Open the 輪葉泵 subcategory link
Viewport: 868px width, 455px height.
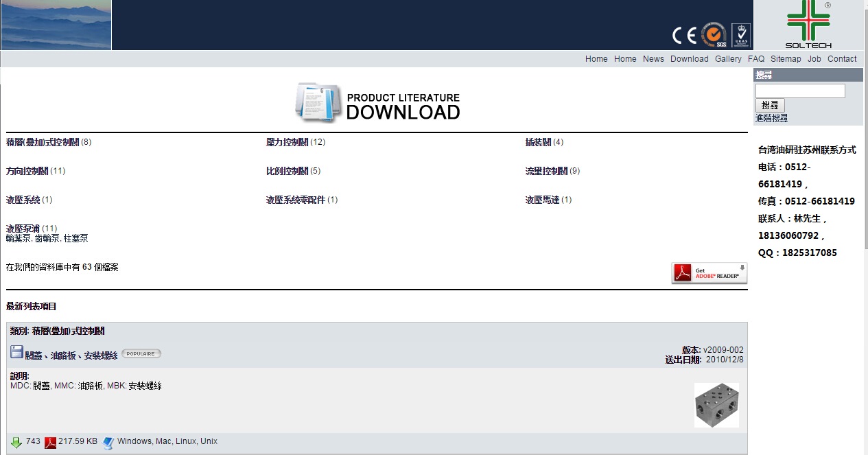pos(19,238)
